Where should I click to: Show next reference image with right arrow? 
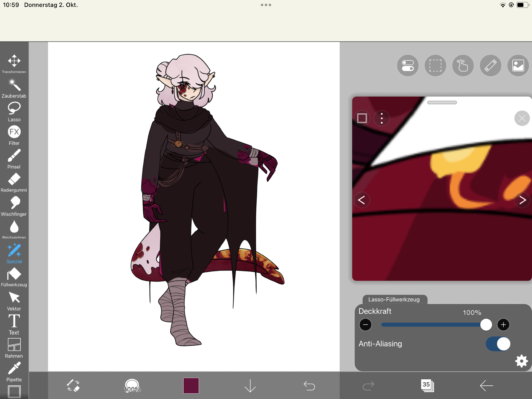tap(522, 200)
